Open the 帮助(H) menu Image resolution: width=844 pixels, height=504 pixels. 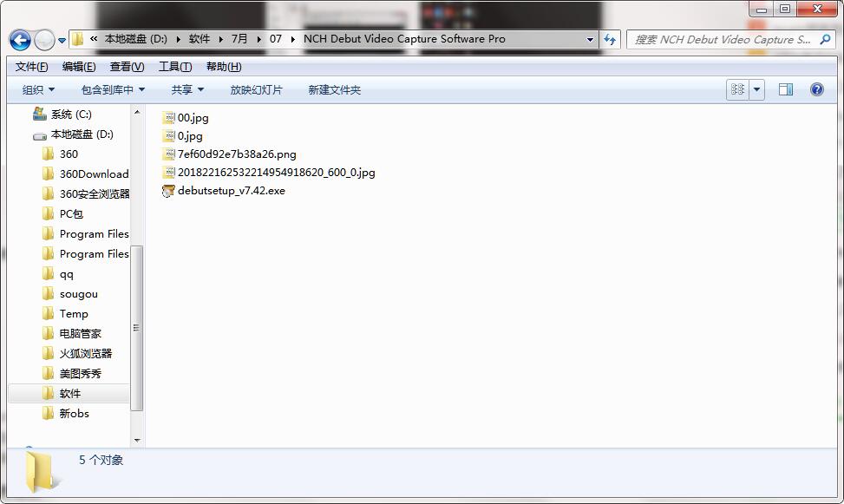(224, 66)
